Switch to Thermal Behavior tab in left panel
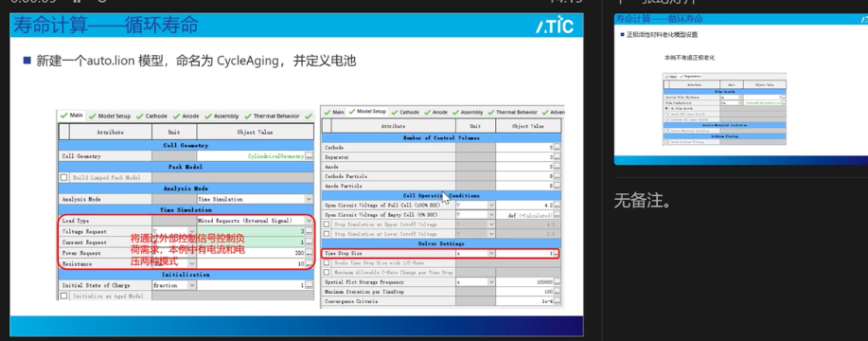 pos(272,117)
